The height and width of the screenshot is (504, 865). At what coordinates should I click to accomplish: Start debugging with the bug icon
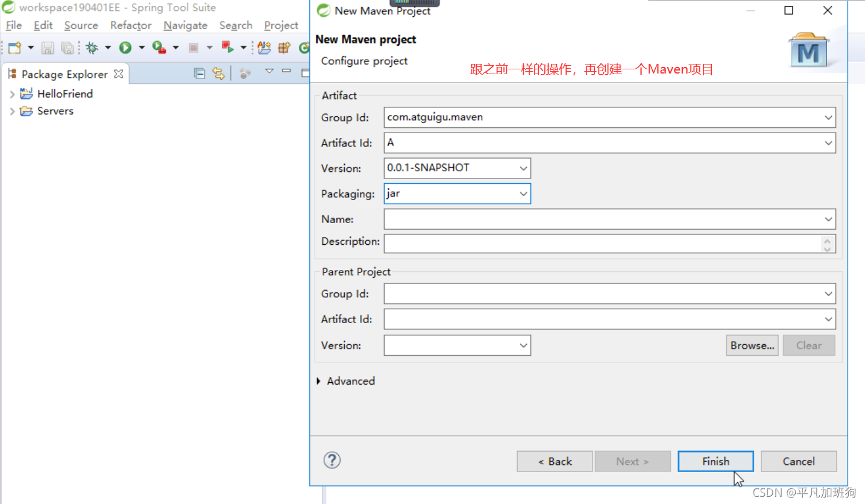pos(92,48)
